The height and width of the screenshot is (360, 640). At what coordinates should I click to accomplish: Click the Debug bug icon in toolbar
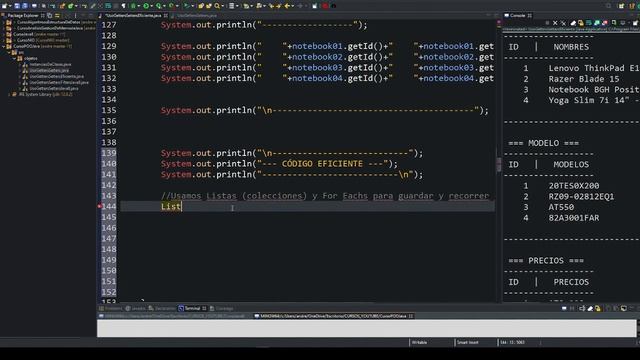coord(133,6)
